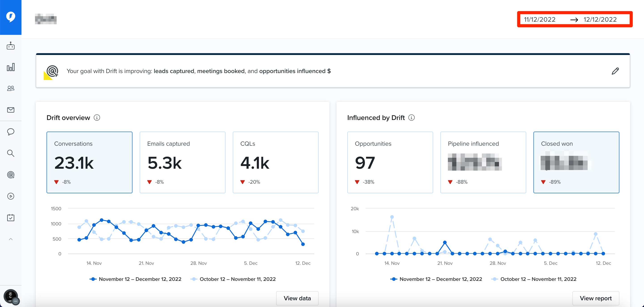Click the 20k-scale peak point near 14. Nov
Screen dimensions: 644x307
(x=392, y=217)
